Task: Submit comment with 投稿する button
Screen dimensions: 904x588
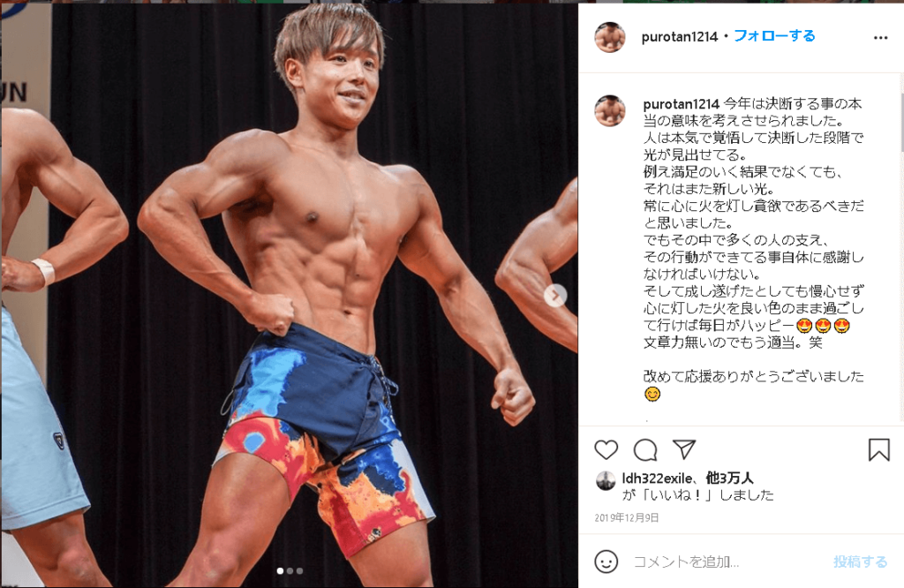Action: 860,562
